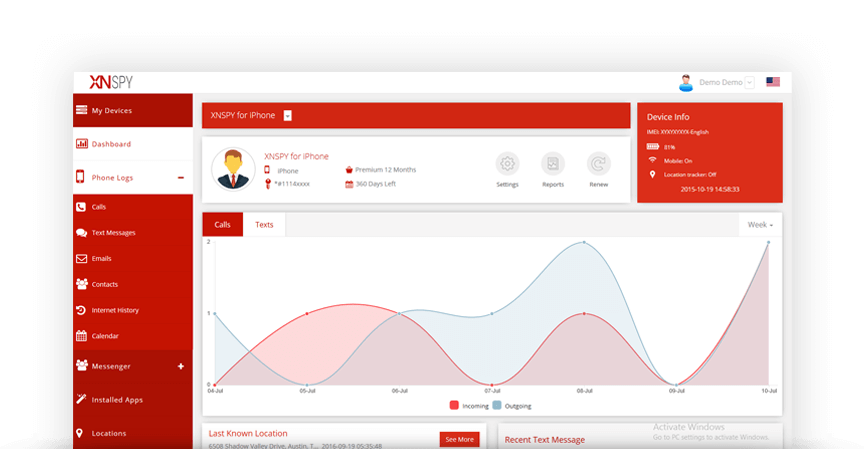Screen dimensions: 864x449
Task: Open Contacts in the sidebar
Action: tap(105, 284)
